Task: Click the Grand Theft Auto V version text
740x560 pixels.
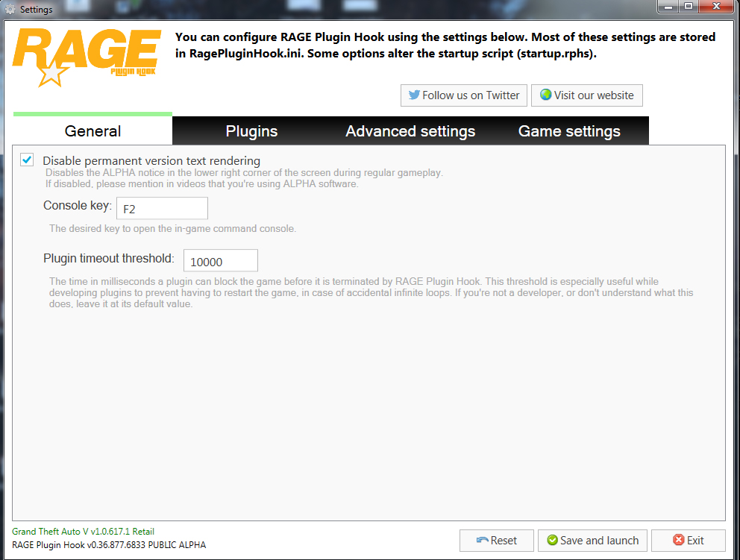Action: [83, 531]
